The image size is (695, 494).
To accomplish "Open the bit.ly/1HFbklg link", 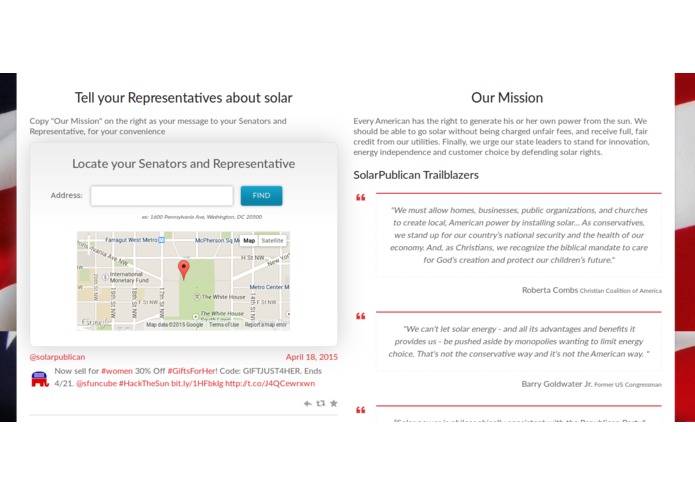I will (x=197, y=383).
